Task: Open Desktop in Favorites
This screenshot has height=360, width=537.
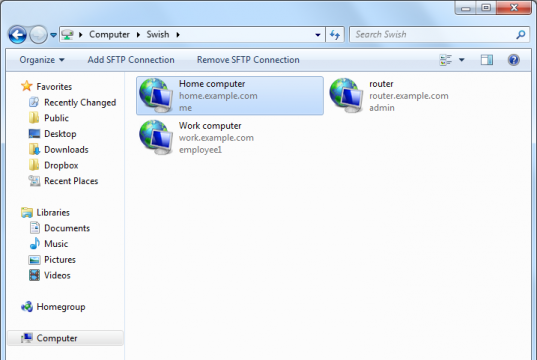Action: click(60, 134)
